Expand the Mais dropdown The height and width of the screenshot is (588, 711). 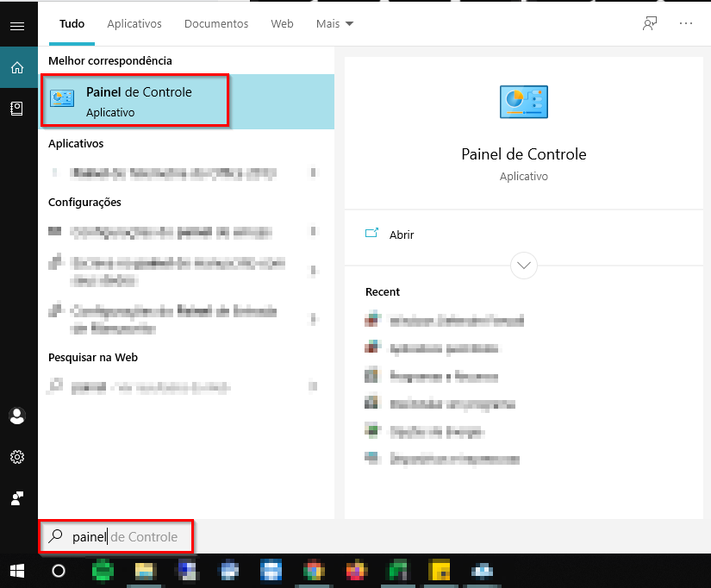click(x=334, y=23)
